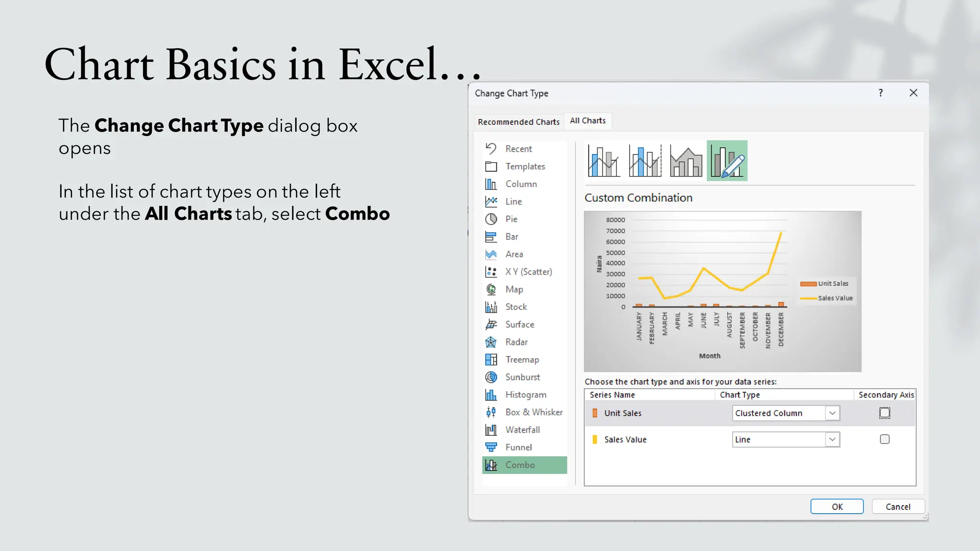Viewport: 980px width, 551px height.
Task: Switch to the Recommended Charts tab
Action: click(x=519, y=122)
